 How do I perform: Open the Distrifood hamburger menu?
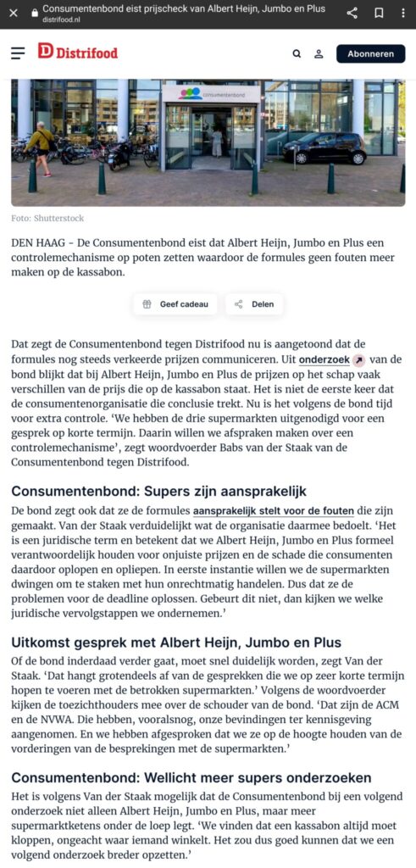point(19,53)
